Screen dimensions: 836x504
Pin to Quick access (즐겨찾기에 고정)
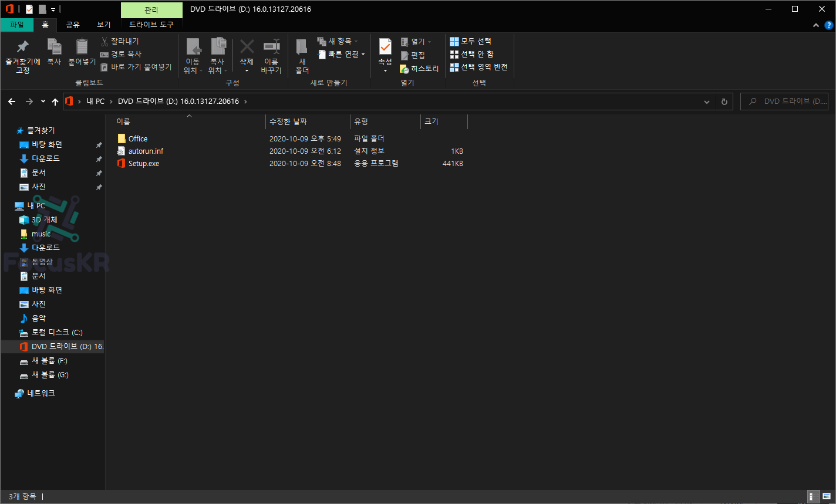pos(23,56)
